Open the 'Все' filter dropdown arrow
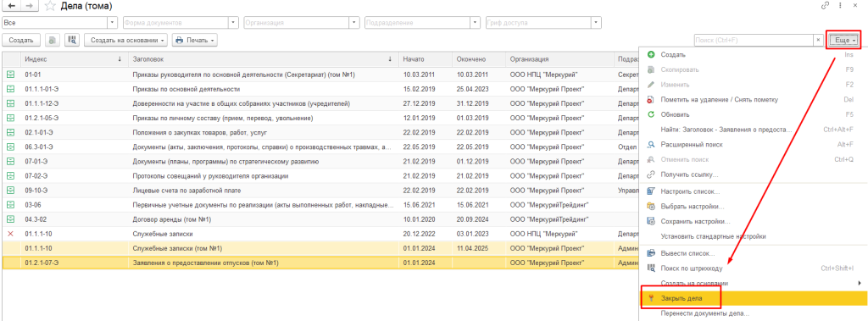The image size is (868, 321). point(113,23)
